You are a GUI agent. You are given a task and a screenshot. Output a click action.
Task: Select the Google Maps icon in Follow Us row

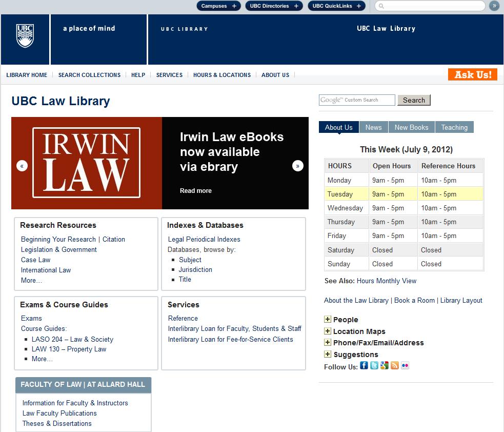[384, 366]
